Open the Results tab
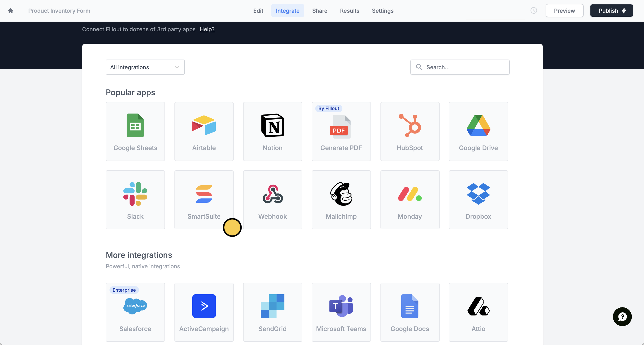 point(350,11)
